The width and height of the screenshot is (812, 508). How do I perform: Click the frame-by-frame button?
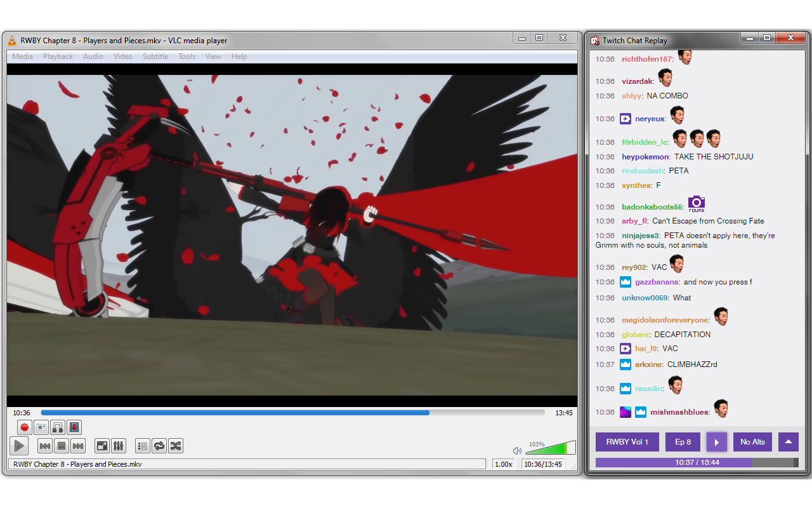coord(74,427)
